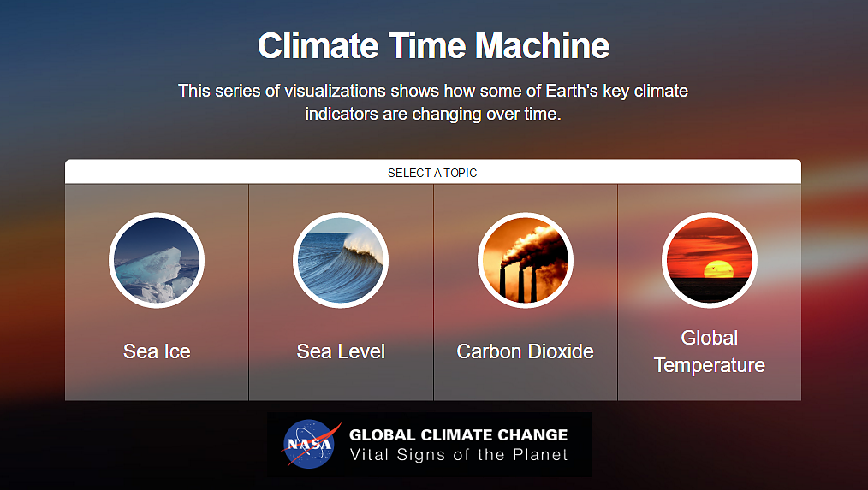This screenshot has height=490, width=868.
Task: Click the empty area below 'Sea Ice' label
Action: point(157,383)
